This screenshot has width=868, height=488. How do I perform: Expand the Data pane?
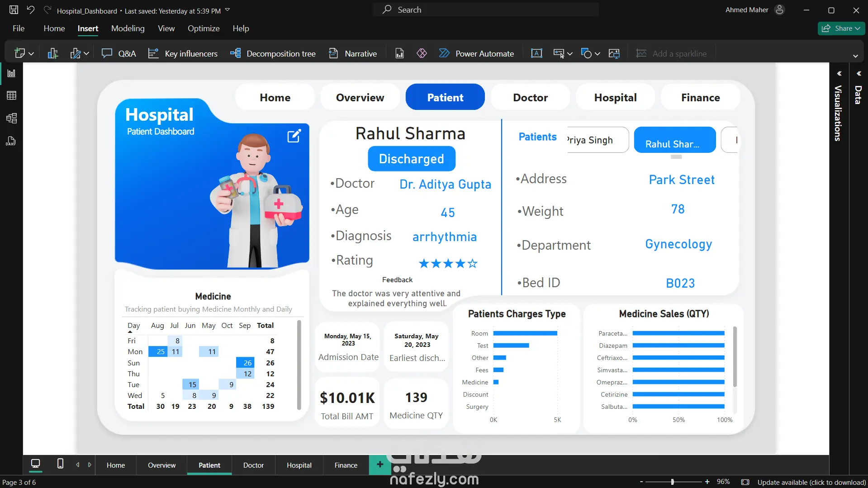(x=859, y=73)
